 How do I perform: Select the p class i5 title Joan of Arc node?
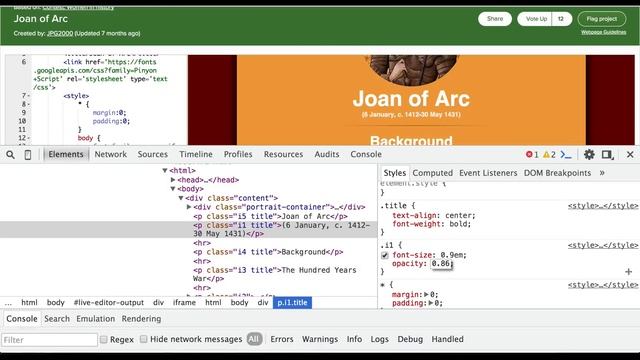pos(271,216)
